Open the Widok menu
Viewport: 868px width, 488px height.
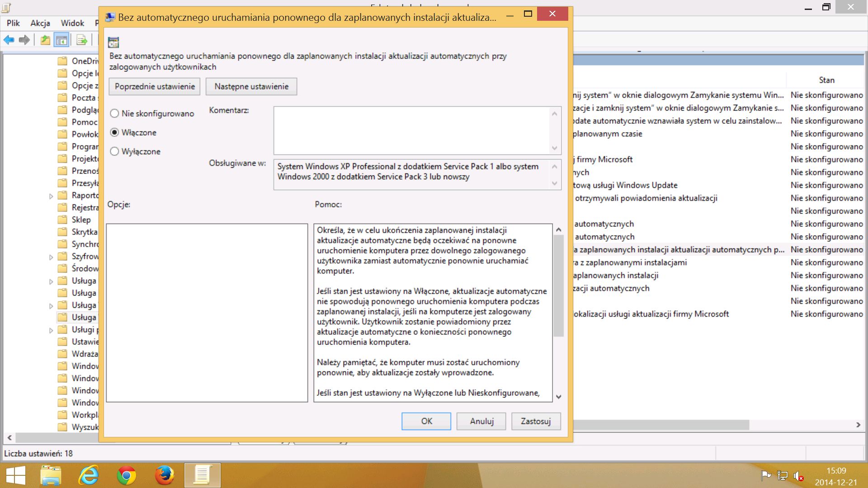[x=72, y=23]
